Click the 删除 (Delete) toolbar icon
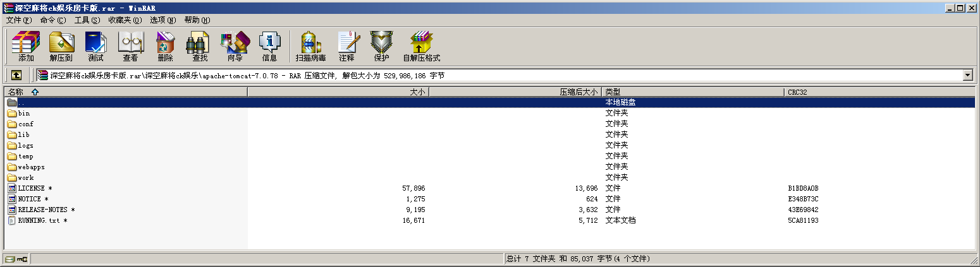980x267 pixels. (165, 47)
